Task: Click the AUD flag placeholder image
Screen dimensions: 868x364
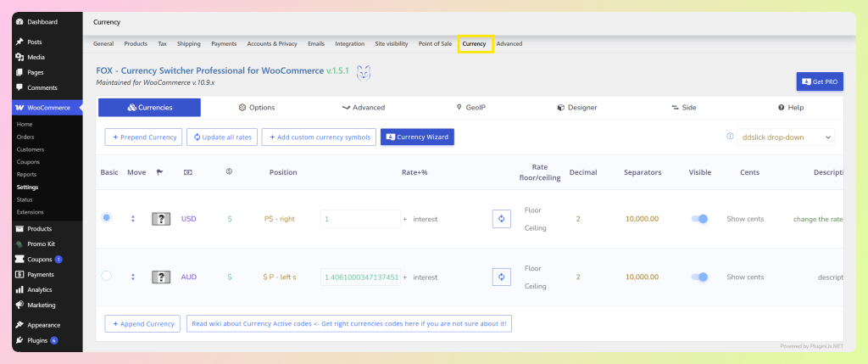Action: [161, 277]
